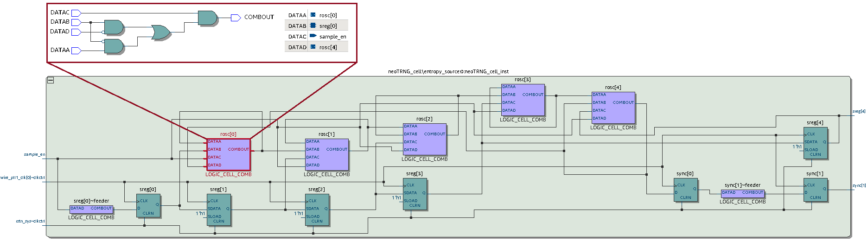The image size is (868, 242).
Task: Select the sreg[4] flip-flop
Action: pyautogui.click(x=816, y=143)
